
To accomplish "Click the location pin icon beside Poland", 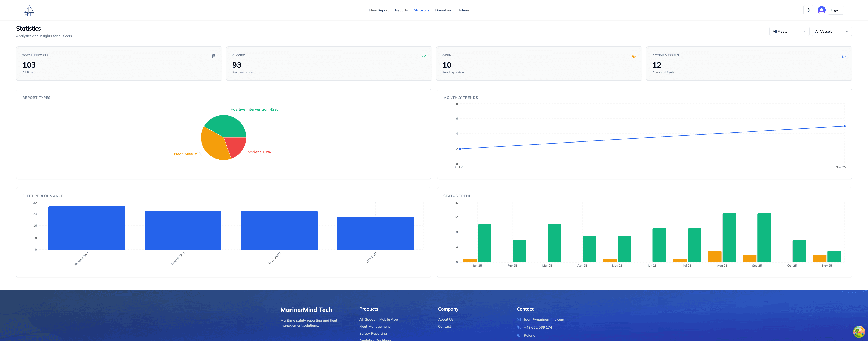I will point(519,335).
